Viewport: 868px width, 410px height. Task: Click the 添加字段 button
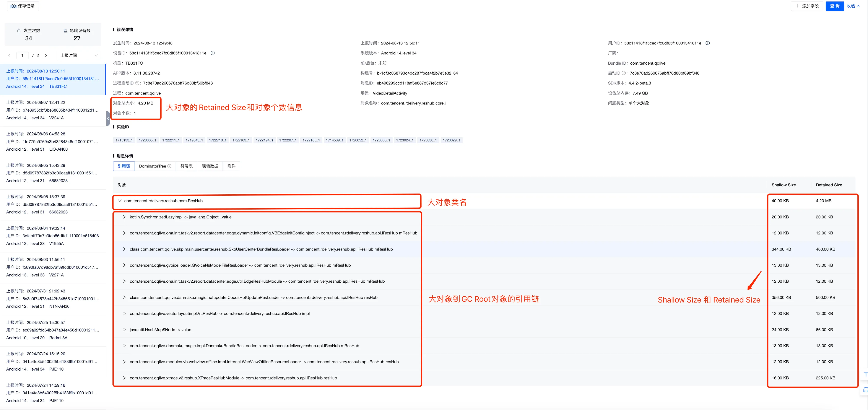pos(807,6)
